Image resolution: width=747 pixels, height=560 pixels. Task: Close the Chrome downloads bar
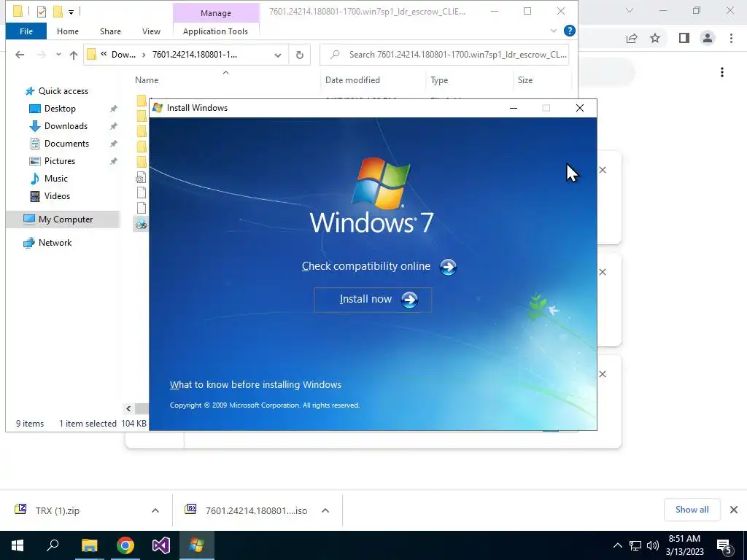734,510
